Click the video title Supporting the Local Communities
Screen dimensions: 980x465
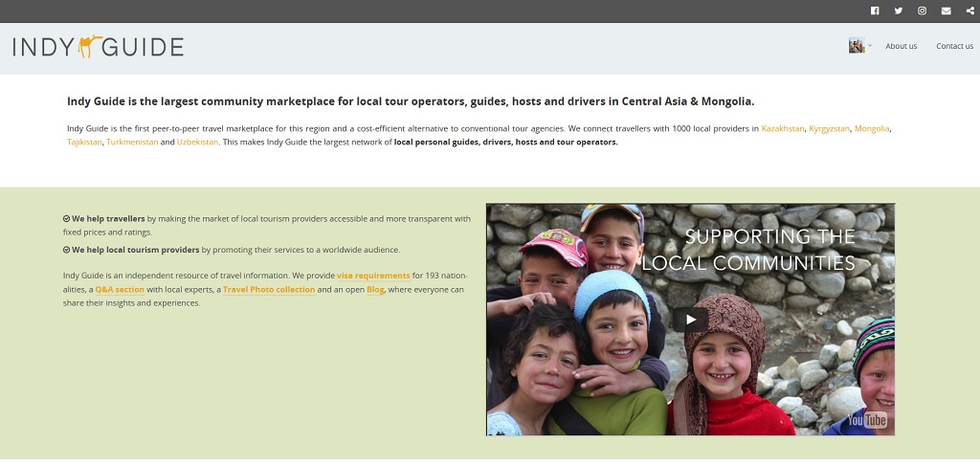[x=748, y=250]
